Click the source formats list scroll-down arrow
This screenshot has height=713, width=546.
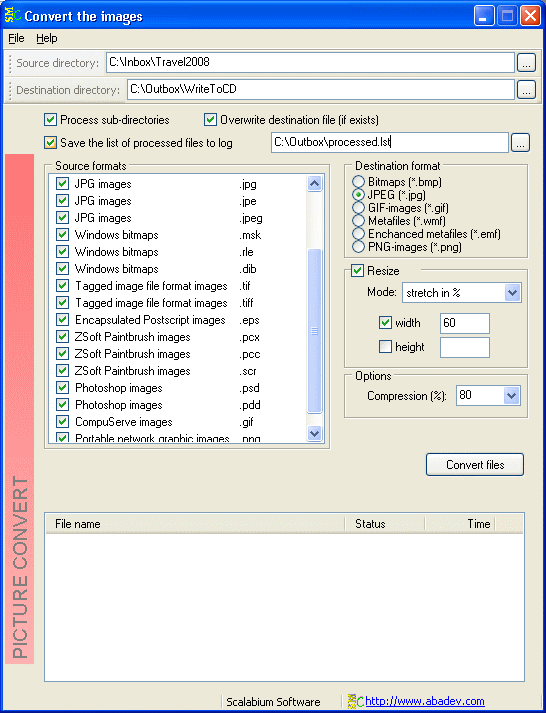tap(314, 433)
